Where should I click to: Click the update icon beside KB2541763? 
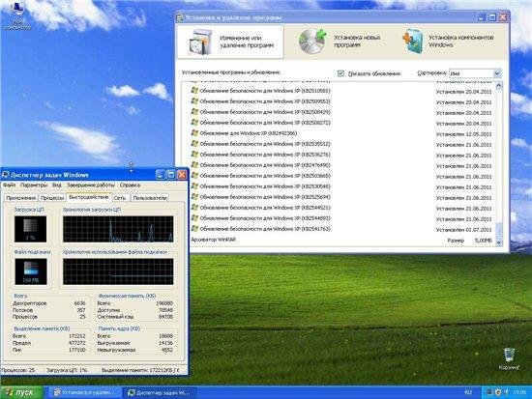[194, 229]
